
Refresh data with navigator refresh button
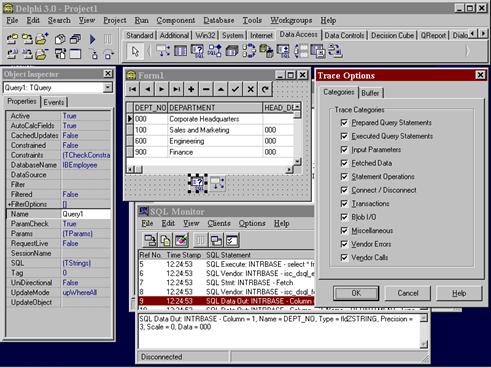(265, 89)
